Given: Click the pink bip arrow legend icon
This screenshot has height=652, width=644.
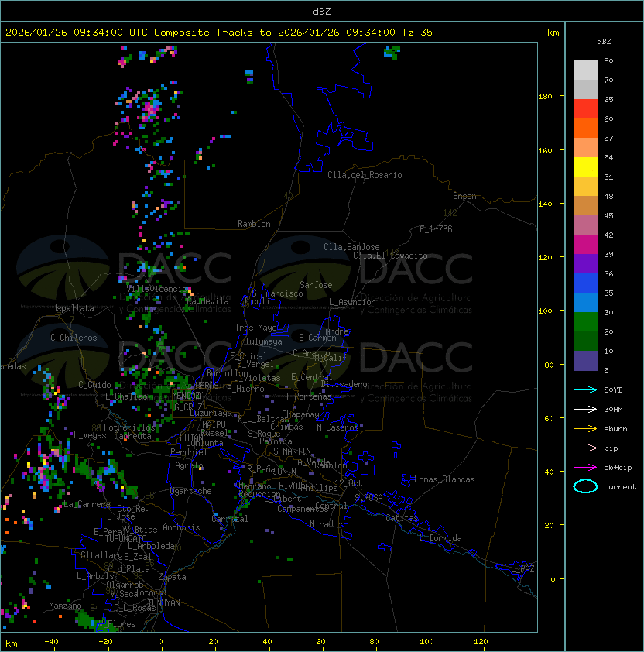Looking at the screenshot, I should click(585, 448).
